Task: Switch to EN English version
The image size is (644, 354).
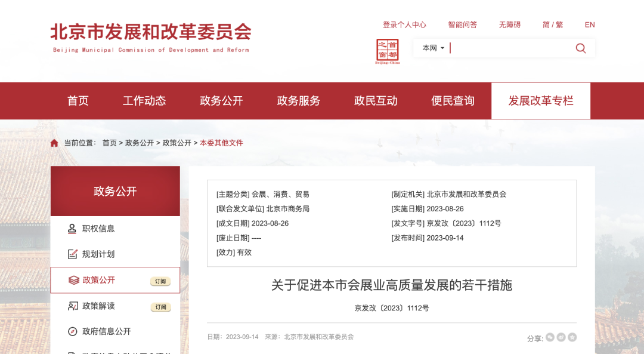Action: [590, 24]
